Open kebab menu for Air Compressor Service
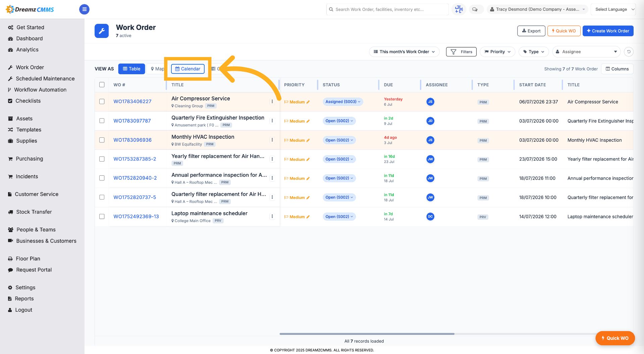Viewport: 644px width, 354px height. pos(272,101)
